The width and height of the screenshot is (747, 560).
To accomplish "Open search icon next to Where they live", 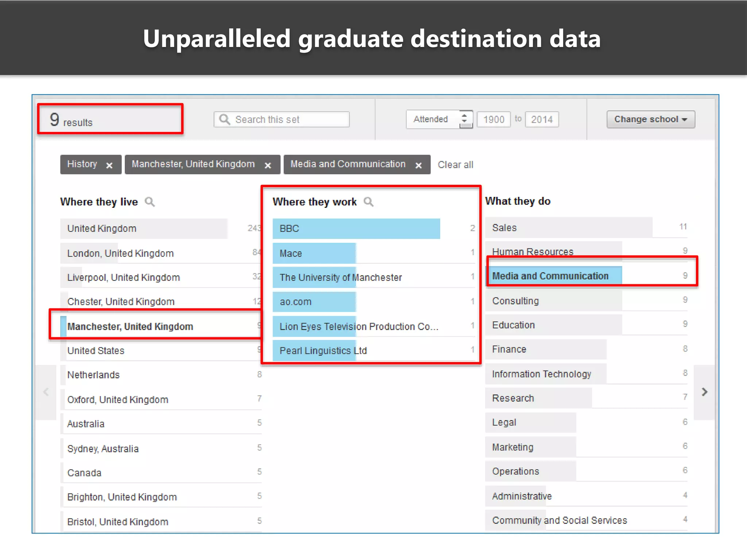I will [x=150, y=202].
